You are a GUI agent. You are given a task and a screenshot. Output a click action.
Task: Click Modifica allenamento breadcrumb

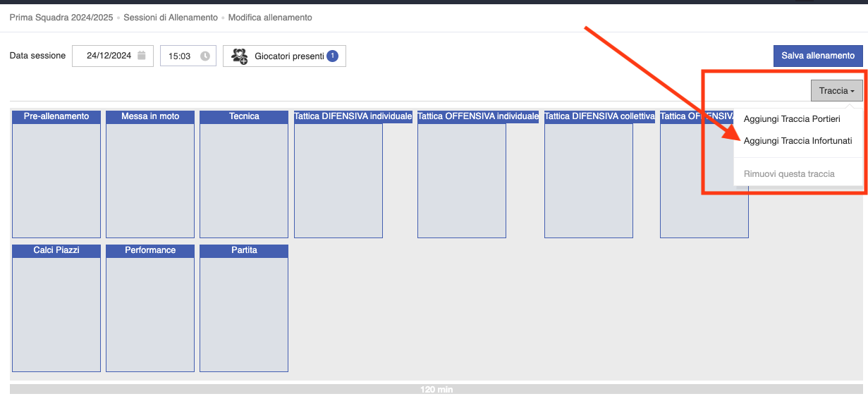(x=270, y=17)
